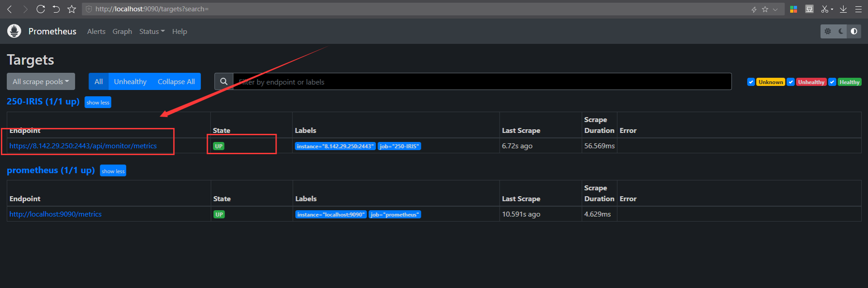
Task: Click the green Healthy filter label
Action: [x=849, y=82]
